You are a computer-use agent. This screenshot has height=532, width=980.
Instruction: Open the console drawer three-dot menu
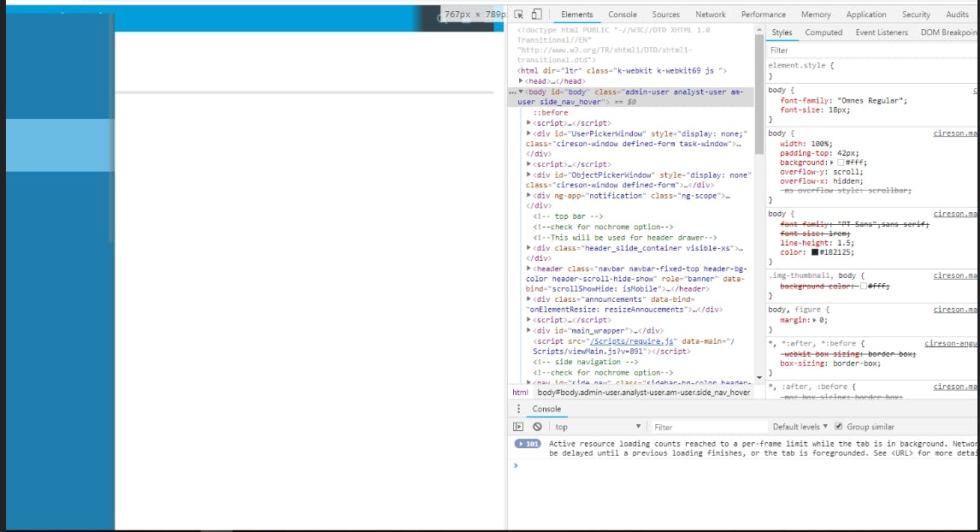click(518, 409)
